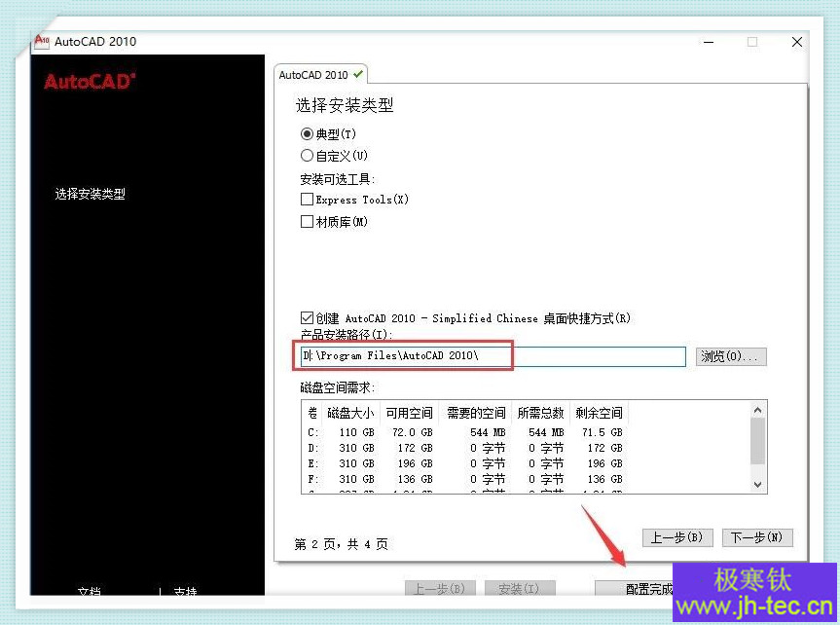
Task: Click the 配置完成 button
Action: pos(635,589)
